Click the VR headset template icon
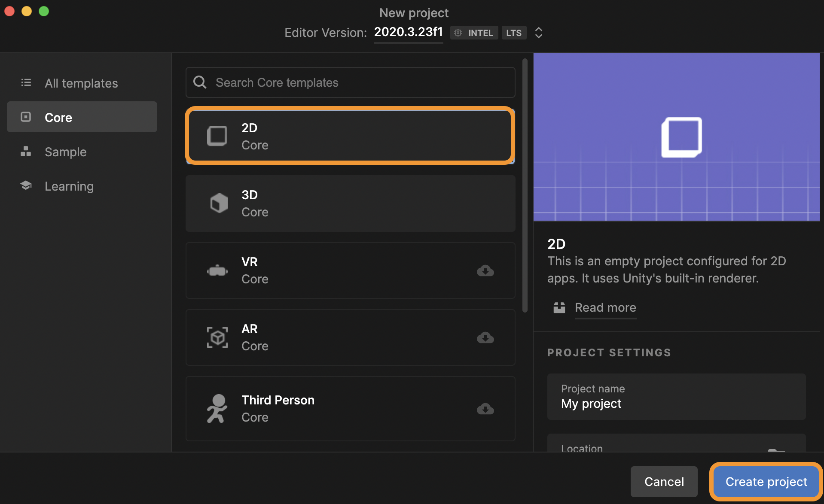Image resolution: width=824 pixels, height=504 pixels. click(217, 271)
